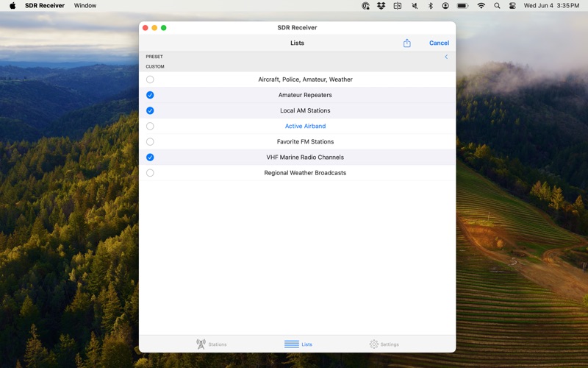Click the Wi-Fi status icon

click(481, 6)
